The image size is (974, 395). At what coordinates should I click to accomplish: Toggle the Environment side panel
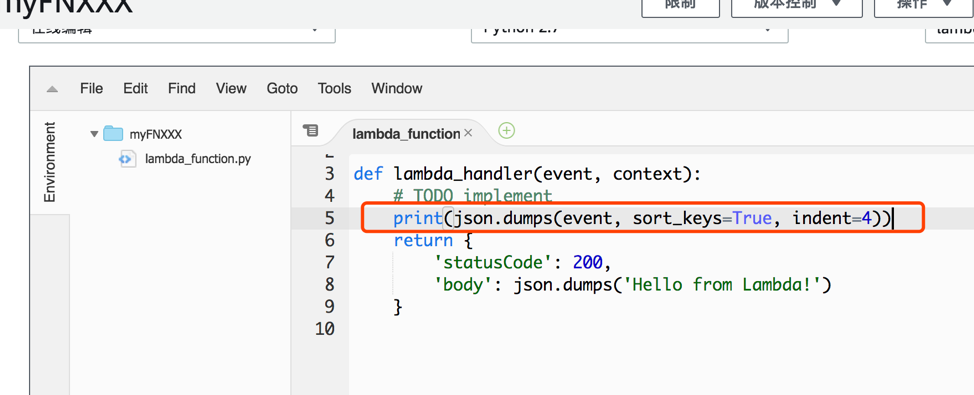click(x=50, y=161)
